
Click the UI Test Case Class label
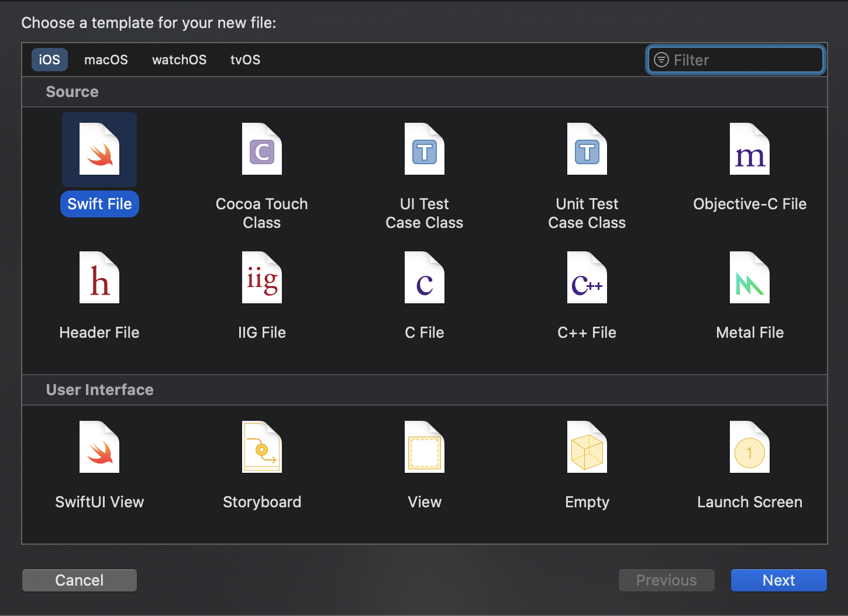pos(425,213)
